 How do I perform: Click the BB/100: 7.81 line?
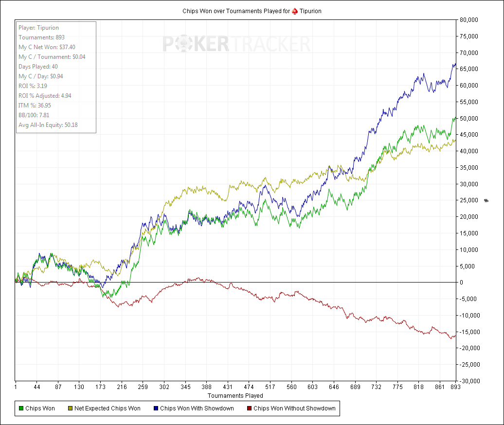(34, 115)
